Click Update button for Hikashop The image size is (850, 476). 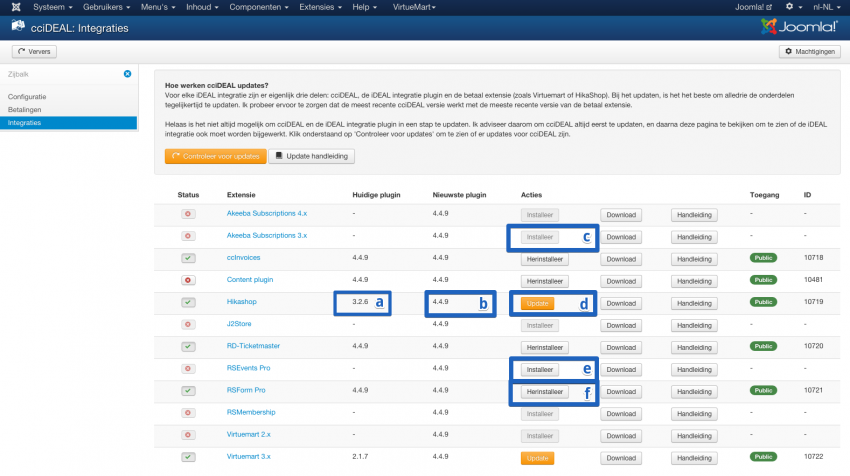[537, 304]
